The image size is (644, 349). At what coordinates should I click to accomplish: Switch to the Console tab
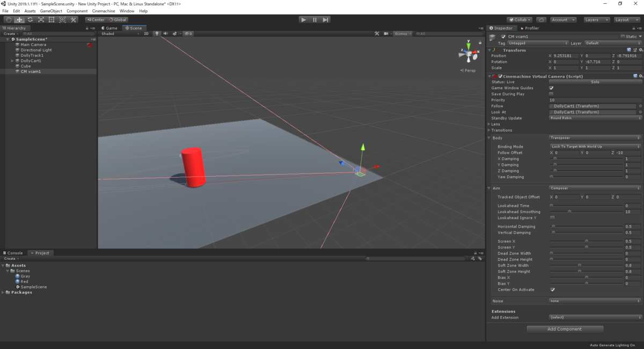click(x=13, y=253)
